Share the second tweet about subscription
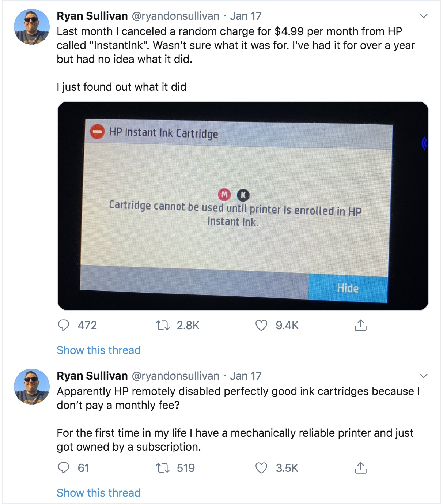Viewport: 443px width, 504px height. coord(360,468)
